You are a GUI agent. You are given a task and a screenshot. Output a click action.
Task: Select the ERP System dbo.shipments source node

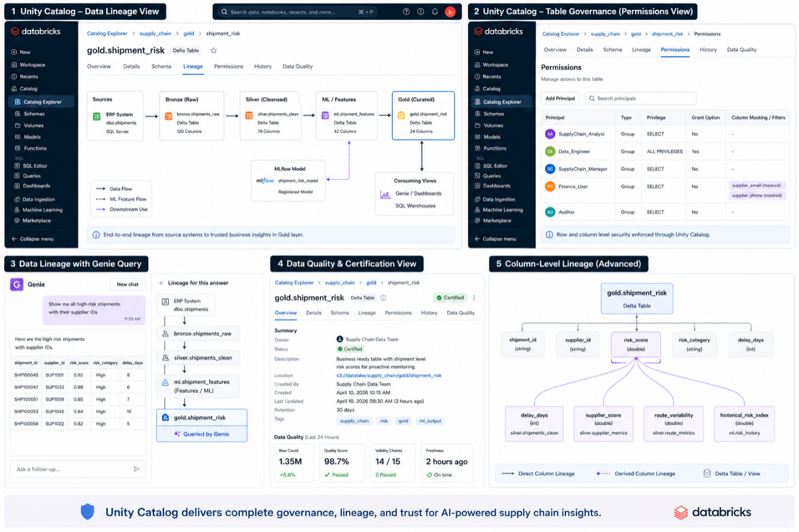tap(115, 116)
